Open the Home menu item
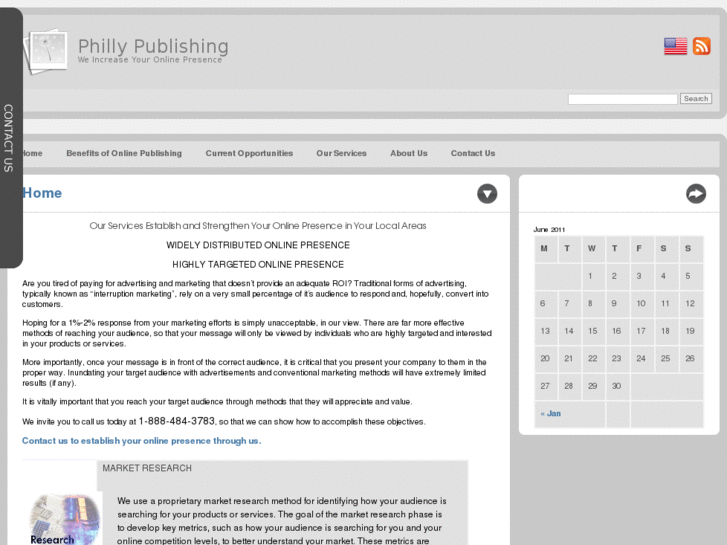727x545 pixels. pos(32,153)
